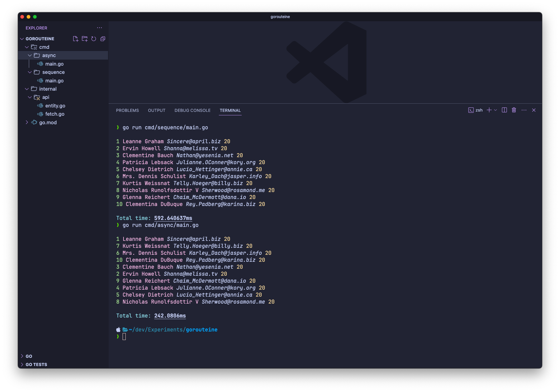Click the 'go run cmd/async/main.go' command line

pos(160,225)
